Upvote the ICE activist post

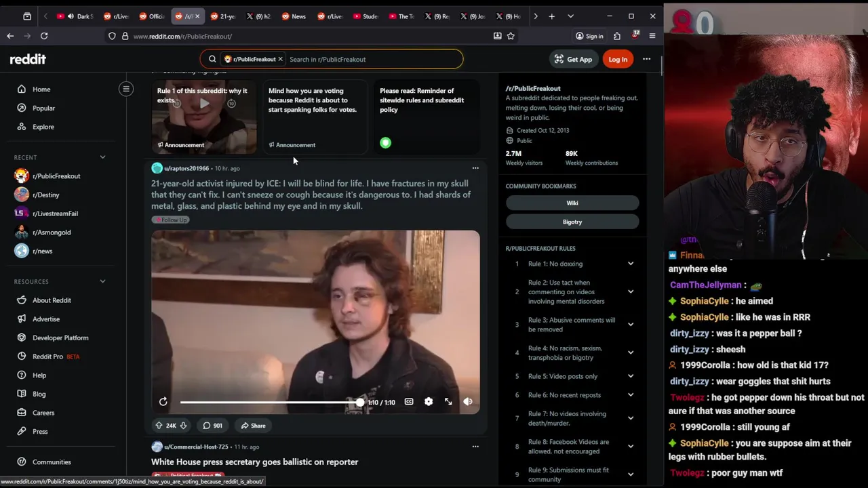tap(159, 426)
